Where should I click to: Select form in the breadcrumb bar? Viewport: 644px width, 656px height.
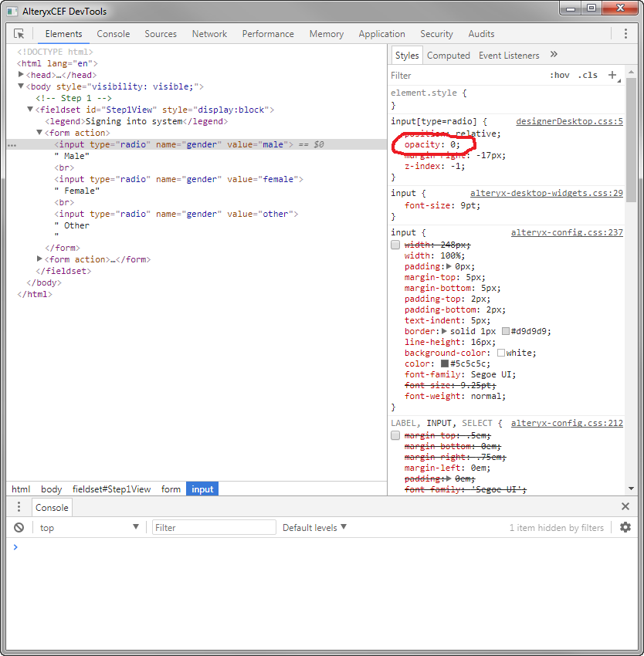pyautogui.click(x=171, y=489)
